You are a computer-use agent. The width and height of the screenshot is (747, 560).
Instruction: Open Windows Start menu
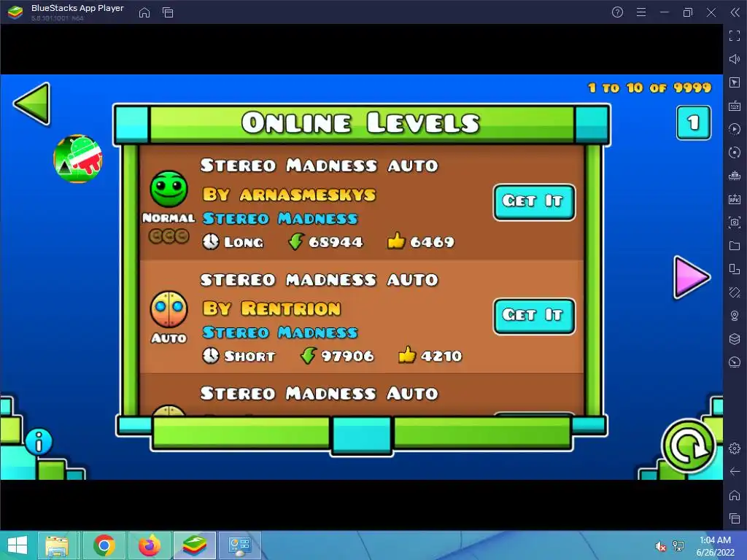click(18, 545)
